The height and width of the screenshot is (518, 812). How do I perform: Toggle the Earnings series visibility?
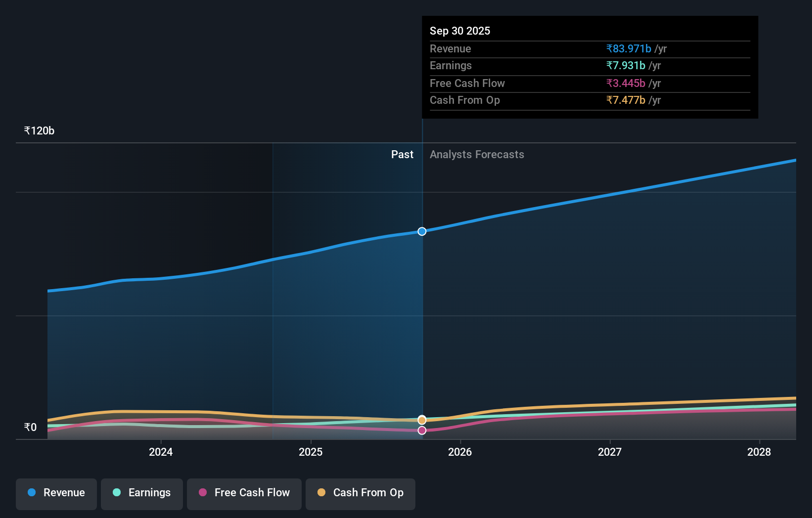click(141, 493)
